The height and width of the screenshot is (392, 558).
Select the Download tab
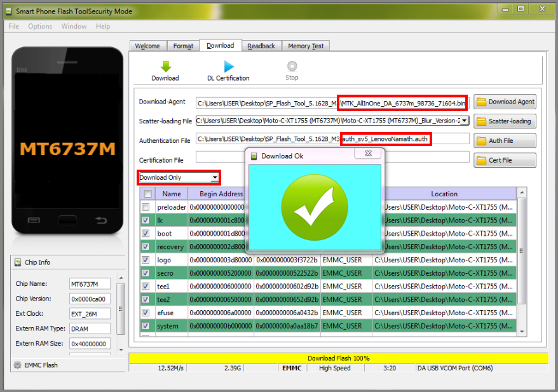coord(221,45)
